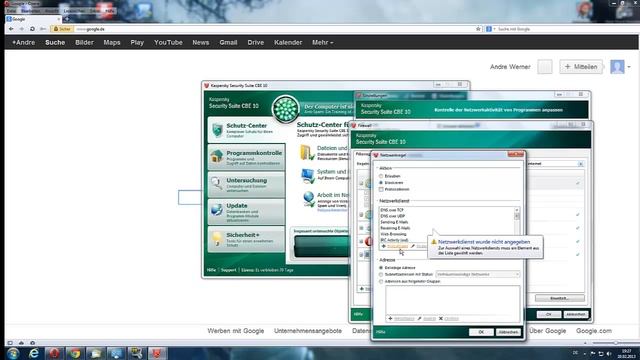Click Hilfe link in Netzwerkregel dialog
The image size is (640, 360).
pyautogui.click(x=380, y=332)
